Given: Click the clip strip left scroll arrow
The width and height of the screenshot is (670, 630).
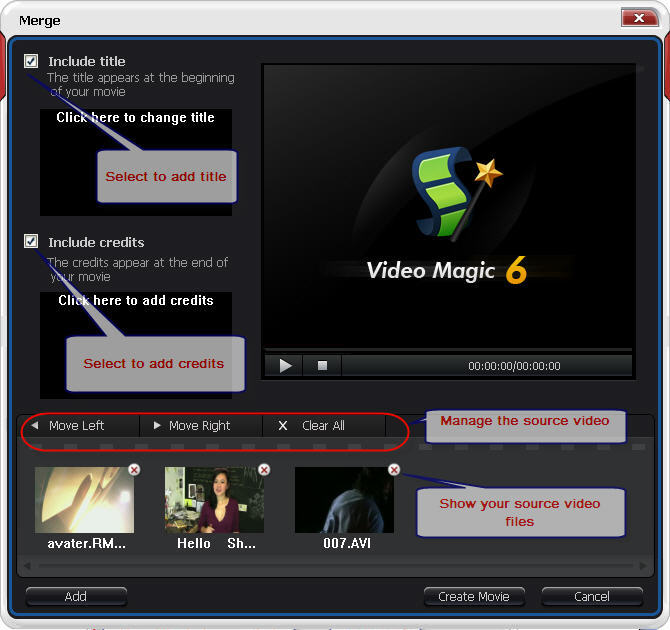Looking at the screenshot, I should (27, 566).
